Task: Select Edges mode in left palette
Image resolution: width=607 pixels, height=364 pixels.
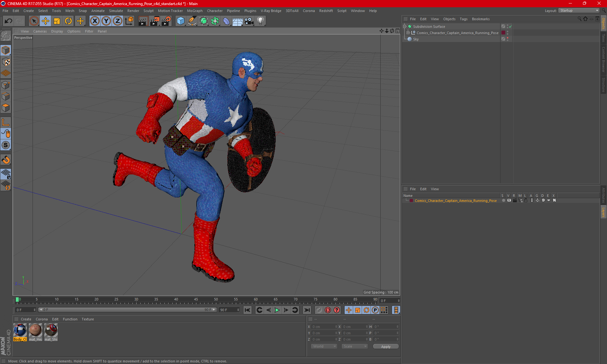Action: [x=6, y=96]
